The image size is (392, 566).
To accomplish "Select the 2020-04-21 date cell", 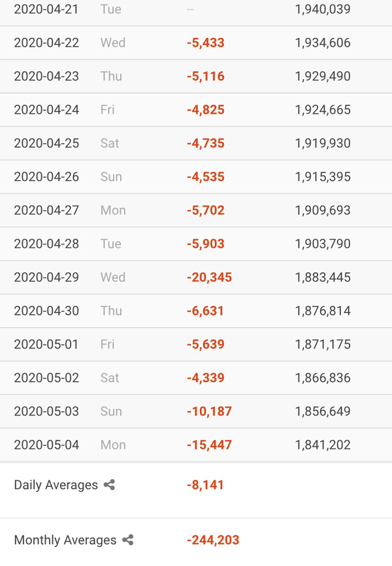I will point(46,9).
